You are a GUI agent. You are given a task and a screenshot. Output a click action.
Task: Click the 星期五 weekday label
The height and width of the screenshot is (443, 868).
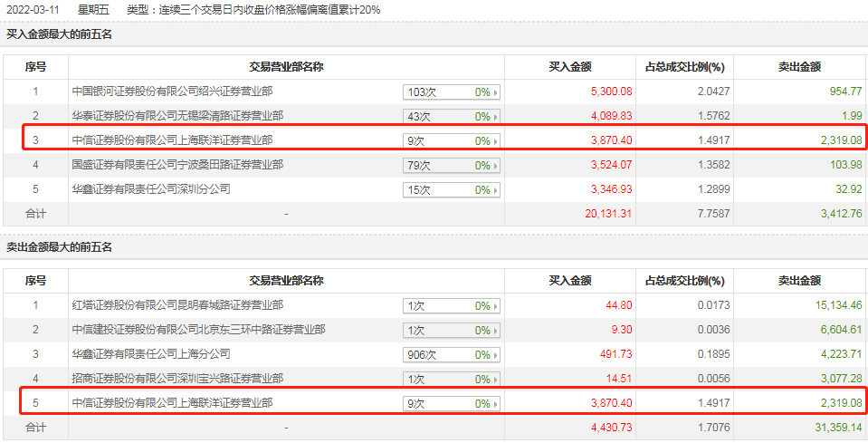93,10
